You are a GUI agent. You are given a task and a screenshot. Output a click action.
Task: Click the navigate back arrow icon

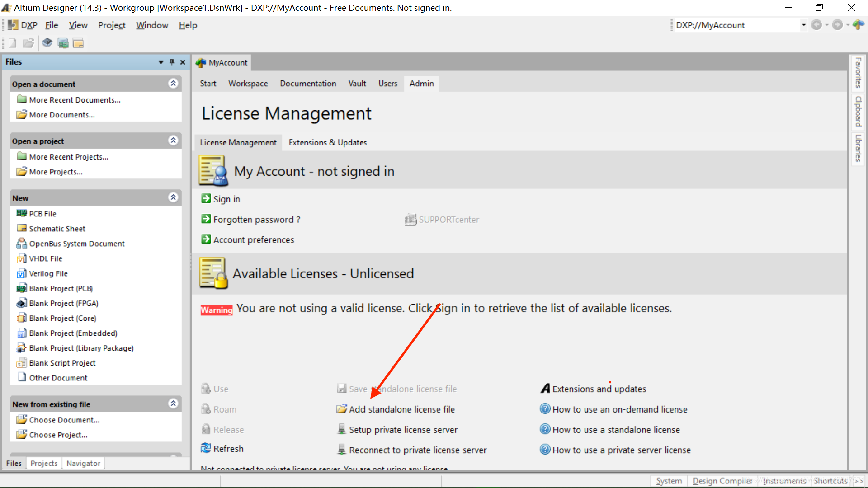[x=816, y=25]
